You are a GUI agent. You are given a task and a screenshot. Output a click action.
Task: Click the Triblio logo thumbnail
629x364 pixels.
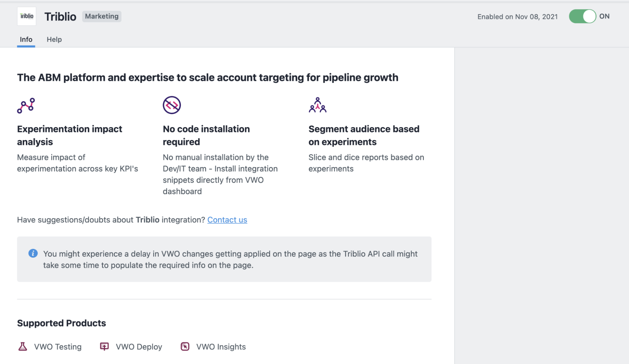[x=26, y=16]
